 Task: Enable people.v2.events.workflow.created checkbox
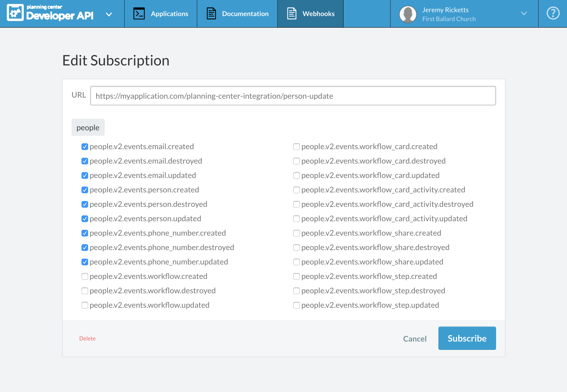click(x=85, y=276)
